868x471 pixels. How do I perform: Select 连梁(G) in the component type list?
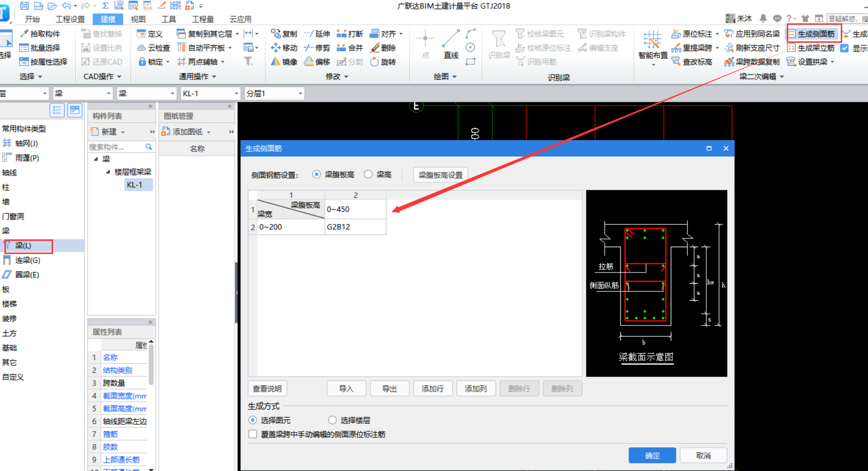pos(27,260)
